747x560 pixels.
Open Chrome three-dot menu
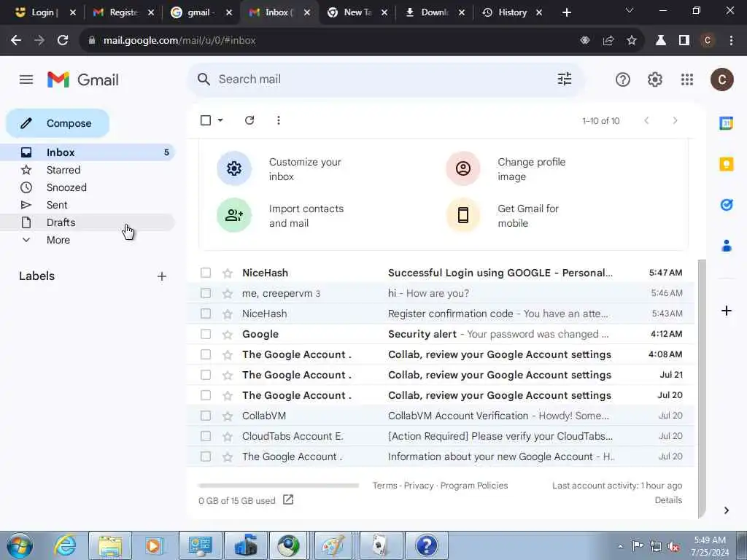tap(731, 41)
